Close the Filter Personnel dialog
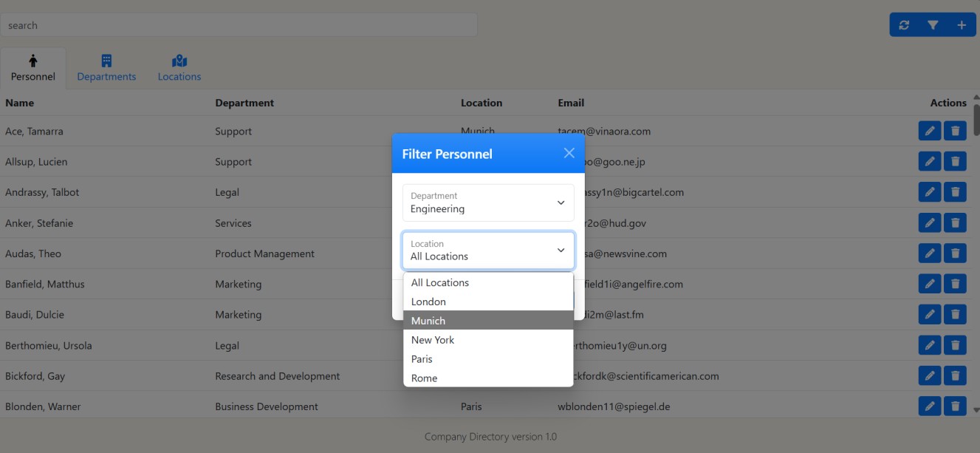 (569, 153)
